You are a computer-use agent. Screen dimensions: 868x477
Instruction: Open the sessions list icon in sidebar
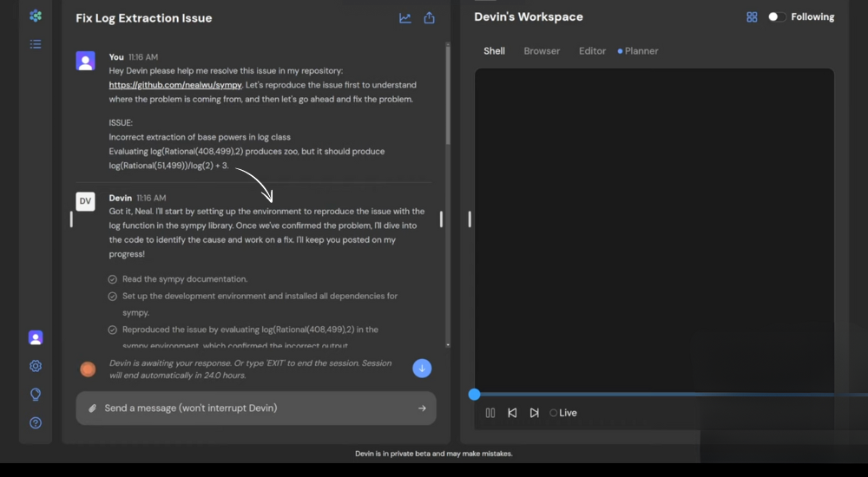coord(36,44)
